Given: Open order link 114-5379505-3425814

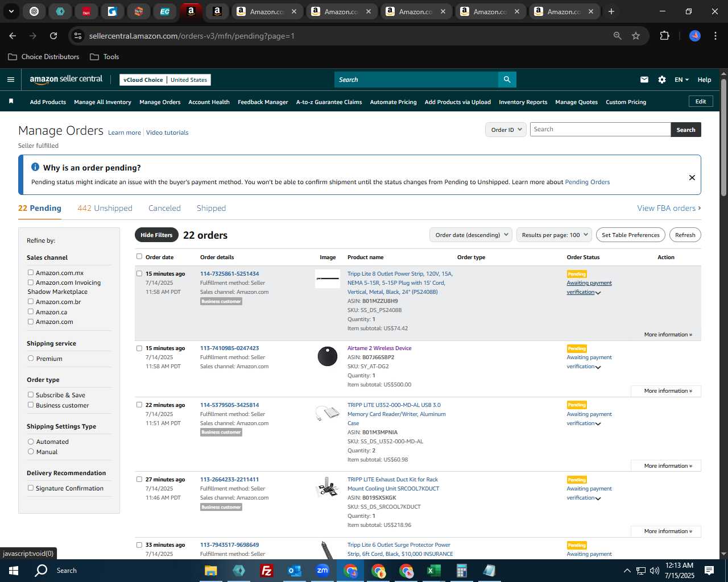Looking at the screenshot, I should 229,405.
